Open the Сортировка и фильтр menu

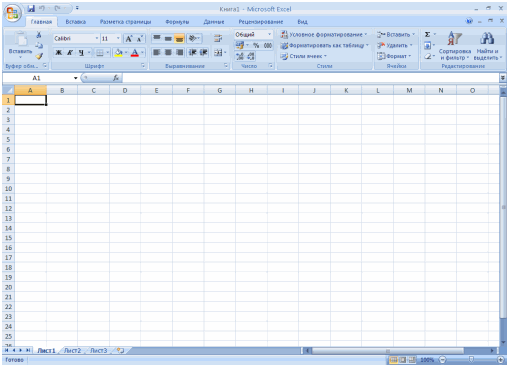455,46
